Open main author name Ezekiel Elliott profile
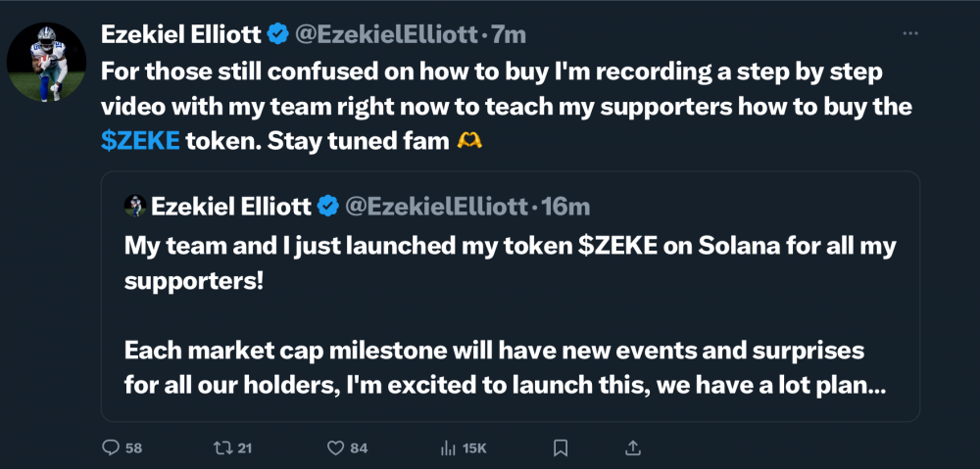Viewport: 980px width, 469px height. [182, 34]
